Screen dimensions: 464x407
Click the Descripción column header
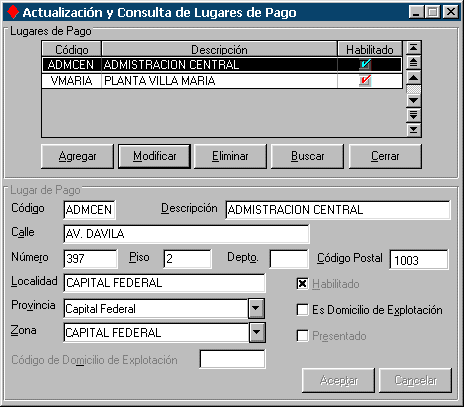click(x=219, y=50)
